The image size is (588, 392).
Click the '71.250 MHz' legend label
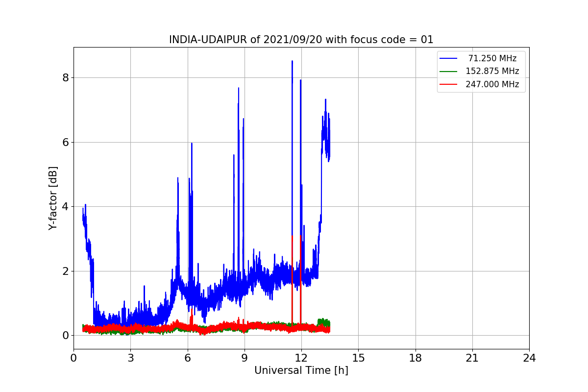[x=492, y=58]
